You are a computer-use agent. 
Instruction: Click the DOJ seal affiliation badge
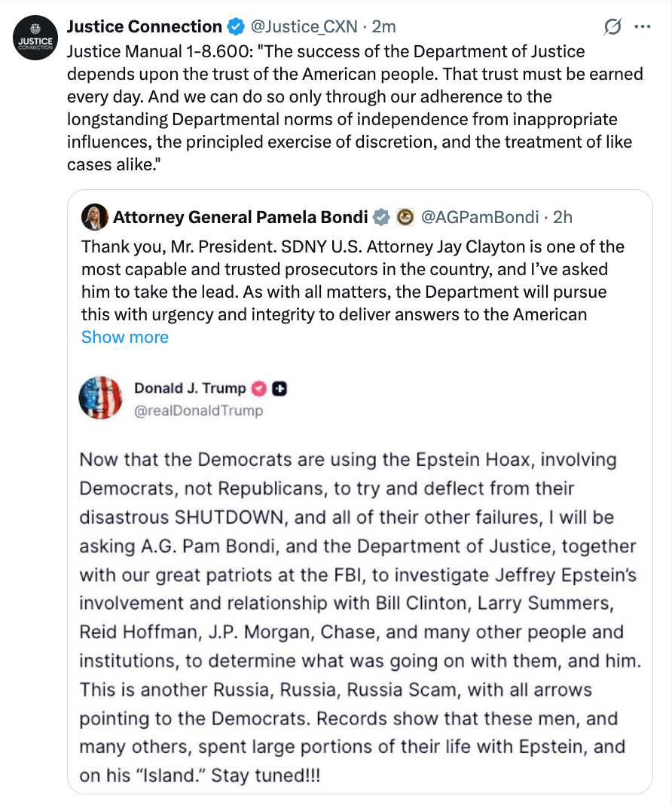[405, 218]
